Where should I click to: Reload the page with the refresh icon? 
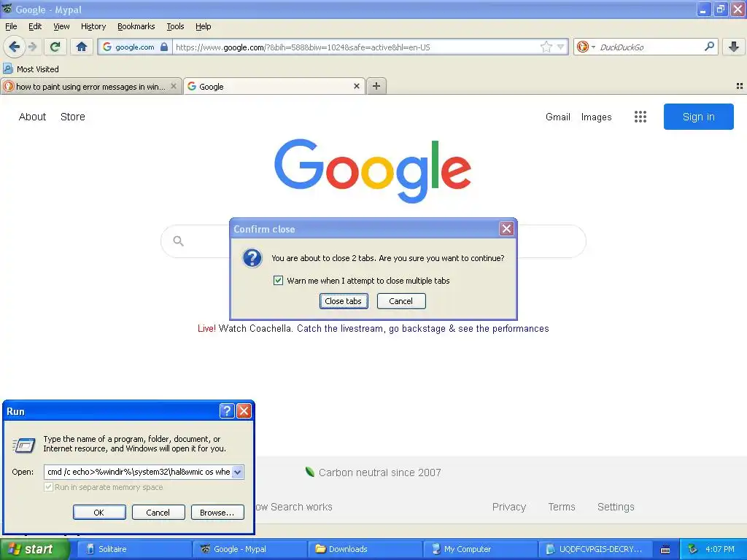pos(55,47)
